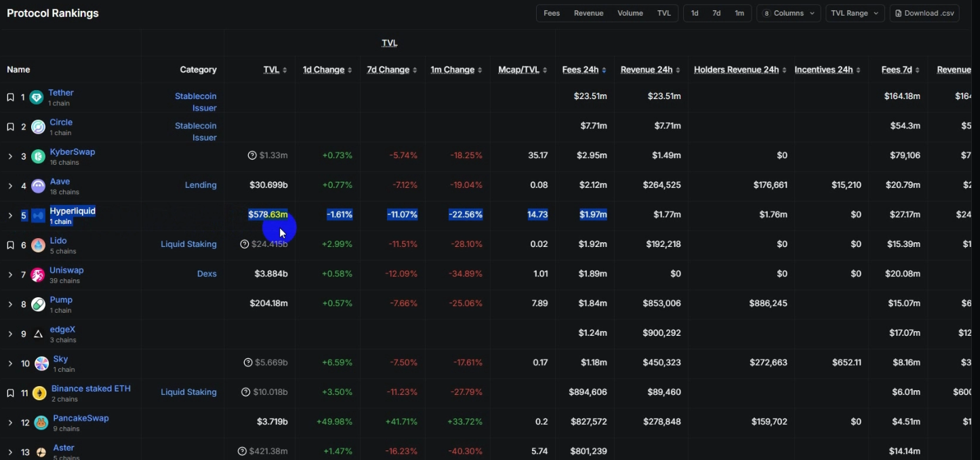980x460 pixels.
Task: Open Tether's Stablecoin Issuer category link
Action: 196,102
